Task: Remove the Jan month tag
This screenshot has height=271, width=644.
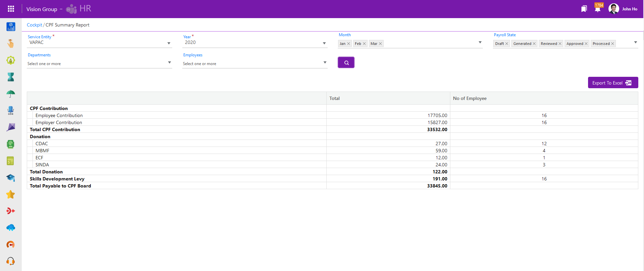Action: pyautogui.click(x=348, y=44)
